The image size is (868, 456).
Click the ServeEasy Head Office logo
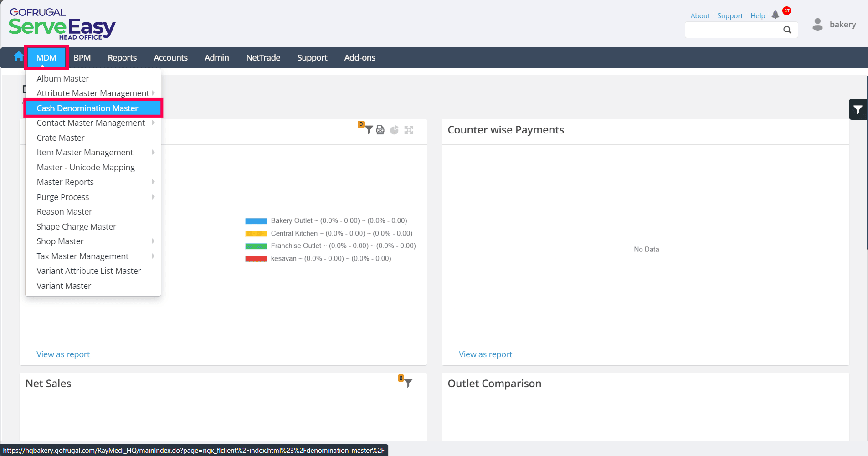(x=62, y=25)
